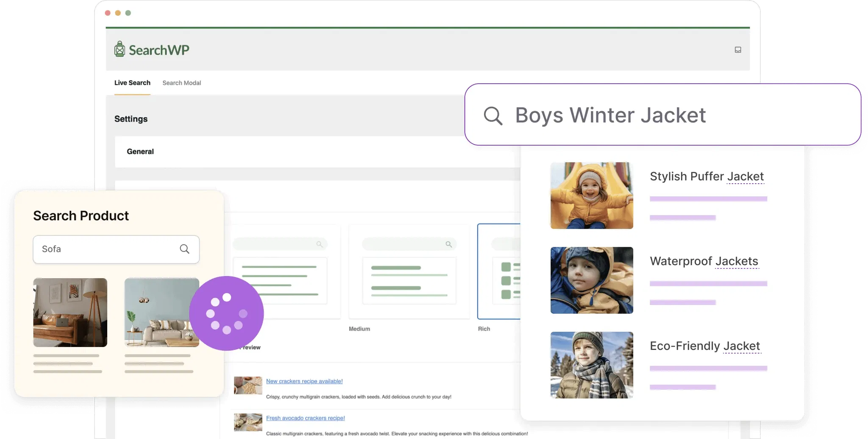Click the green list icon in the Rich layout
Image resolution: width=868 pixels, height=439 pixels.
click(506, 280)
